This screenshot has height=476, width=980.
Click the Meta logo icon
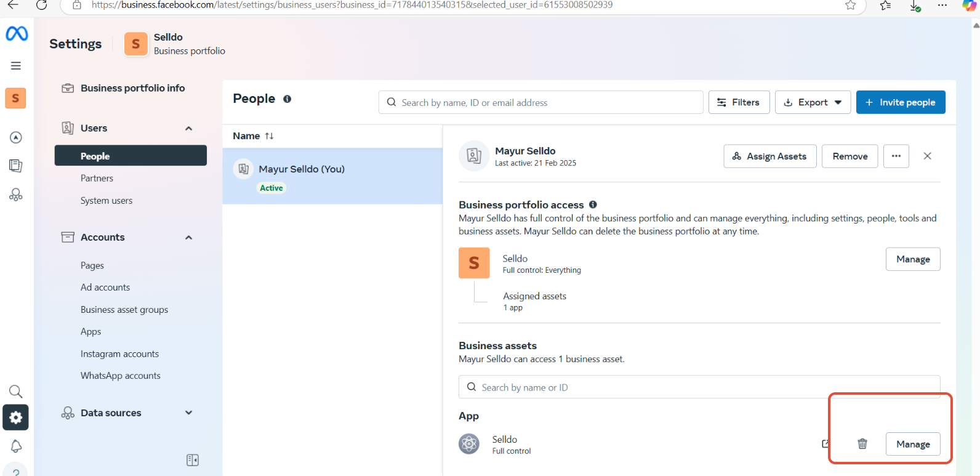(x=17, y=34)
